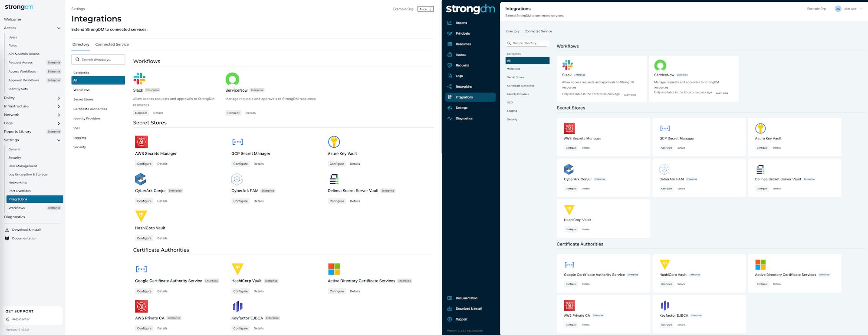Click the Slack logo card in dark-sidebar layout
This screenshot has height=335, width=868.
point(568,65)
